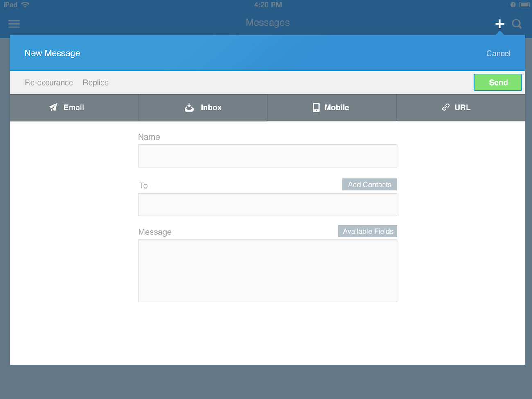The image size is (532, 399).
Task: Show the Available Fields list
Action: tap(367, 231)
